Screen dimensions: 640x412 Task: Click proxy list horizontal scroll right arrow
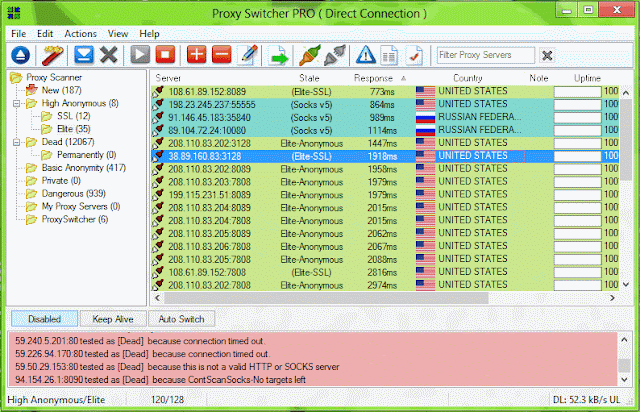pyautogui.click(x=612, y=298)
